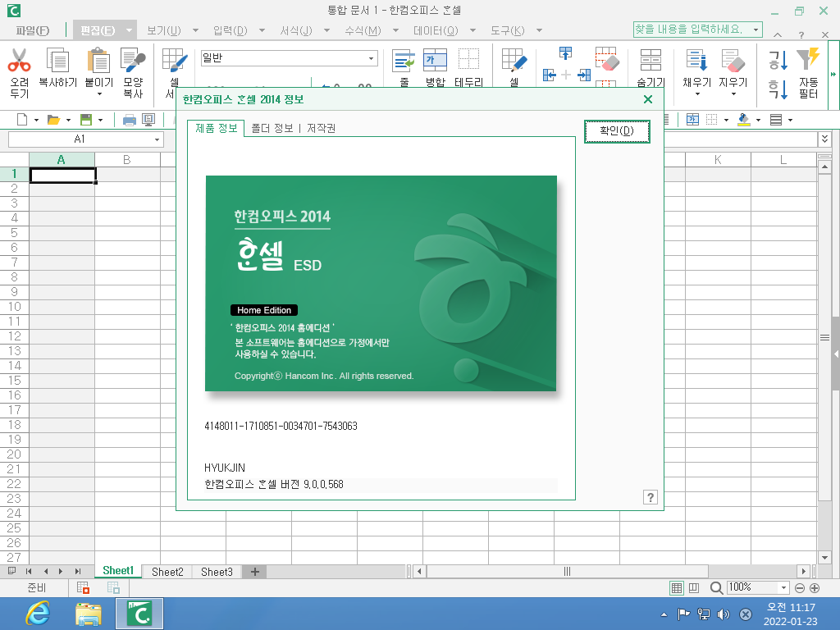840x630 pixels.
Task: Click the zoom in plus button
Action: pos(815,587)
